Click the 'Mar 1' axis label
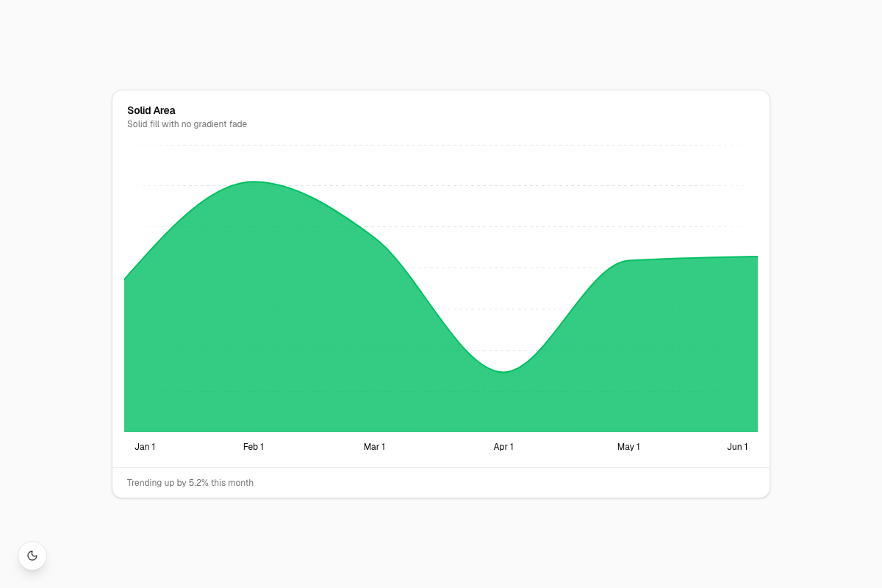The image size is (882, 588). tap(374, 447)
